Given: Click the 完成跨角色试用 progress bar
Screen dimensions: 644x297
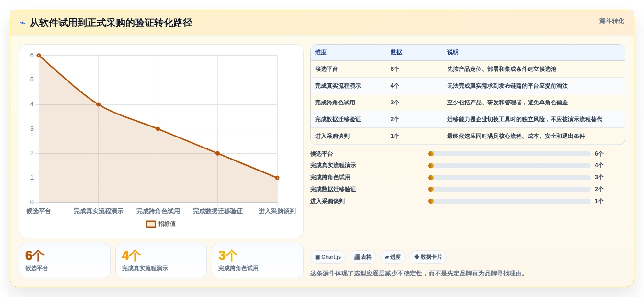Looking at the screenshot, I should tap(509, 177).
